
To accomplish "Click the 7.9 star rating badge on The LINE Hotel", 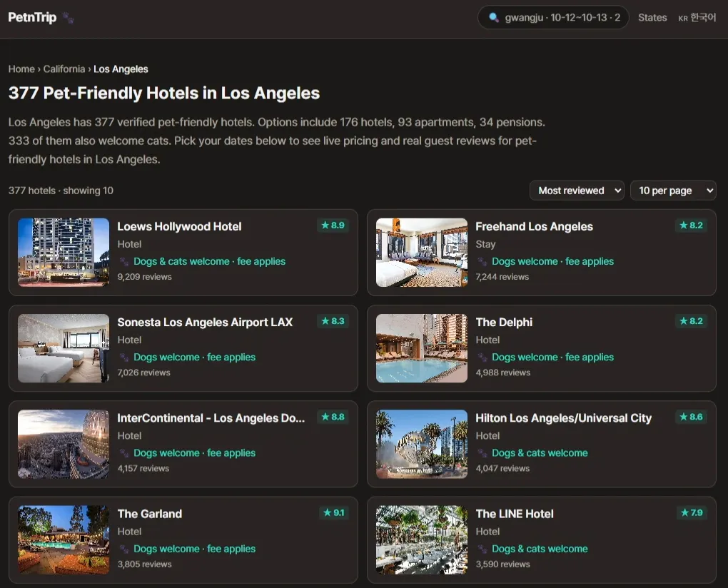I will point(692,513).
